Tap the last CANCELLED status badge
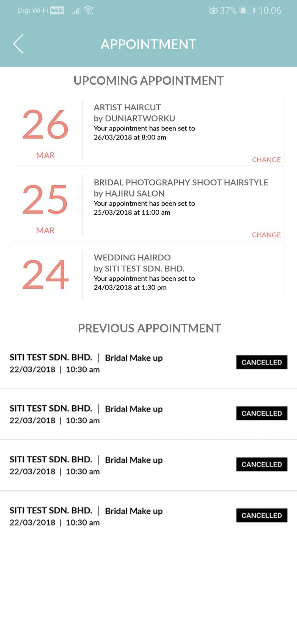The height and width of the screenshot is (644, 297). (x=262, y=515)
